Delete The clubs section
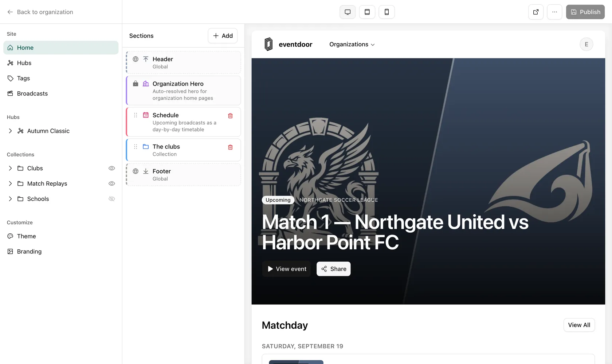Image resolution: width=612 pixels, height=364 pixels. click(230, 147)
